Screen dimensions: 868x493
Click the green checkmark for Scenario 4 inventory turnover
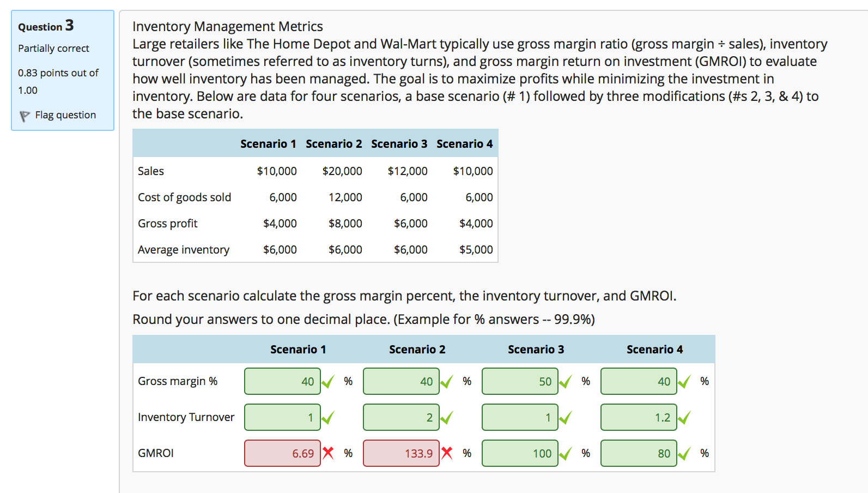click(x=684, y=417)
